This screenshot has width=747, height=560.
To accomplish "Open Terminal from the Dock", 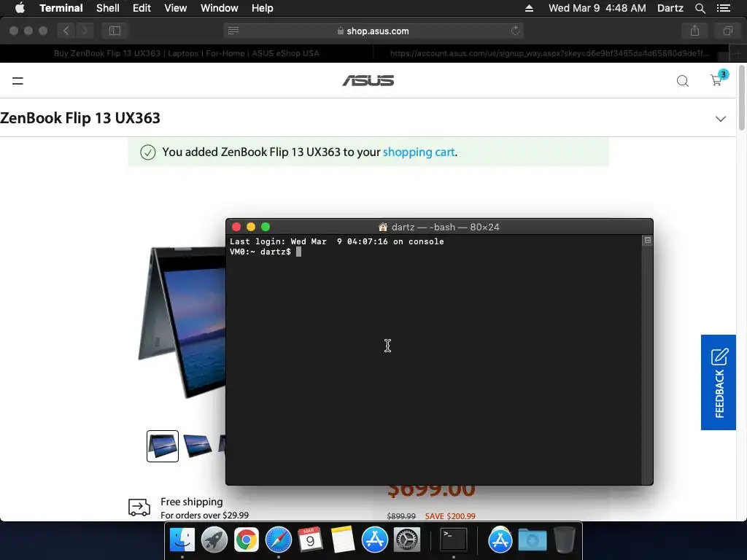I will tap(454, 540).
